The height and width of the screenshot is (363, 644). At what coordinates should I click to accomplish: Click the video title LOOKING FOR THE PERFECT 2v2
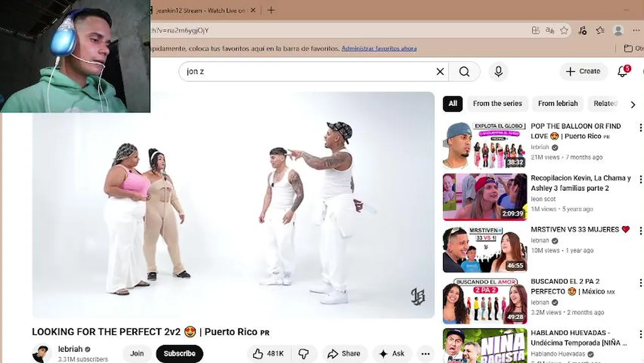pyautogui.click(x=151, y=332)
